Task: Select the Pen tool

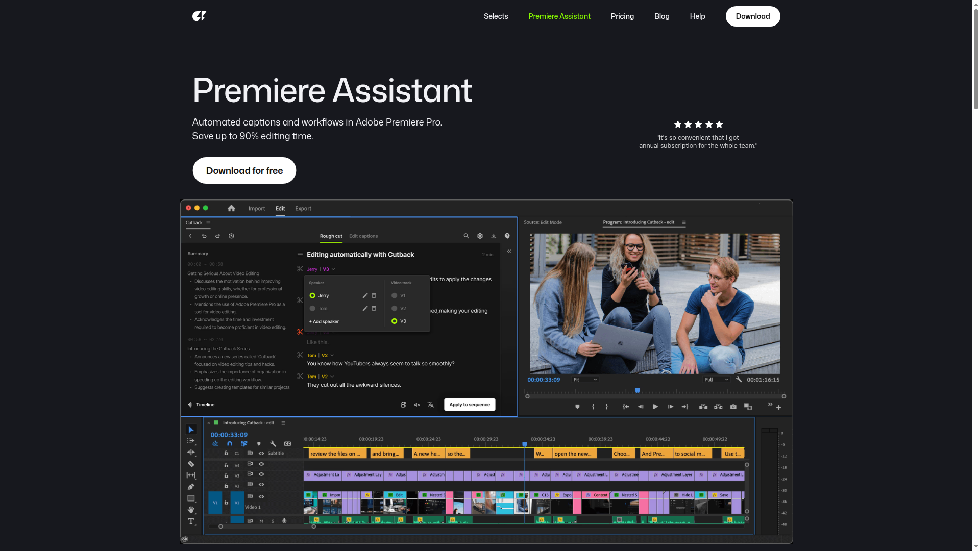Action: (x=191, y=487)
